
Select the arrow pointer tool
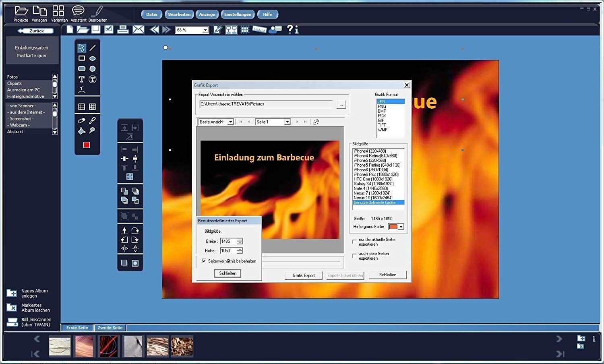point(81,48)
